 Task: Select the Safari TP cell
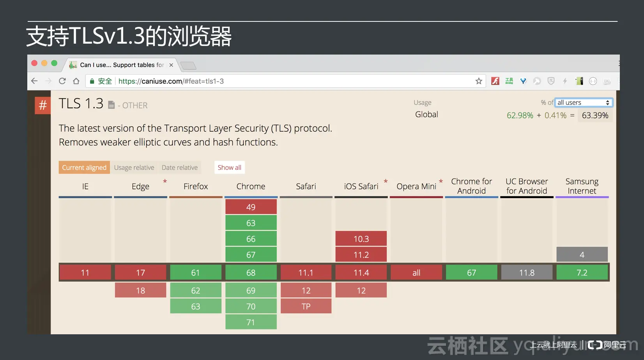tap(306, 306)
